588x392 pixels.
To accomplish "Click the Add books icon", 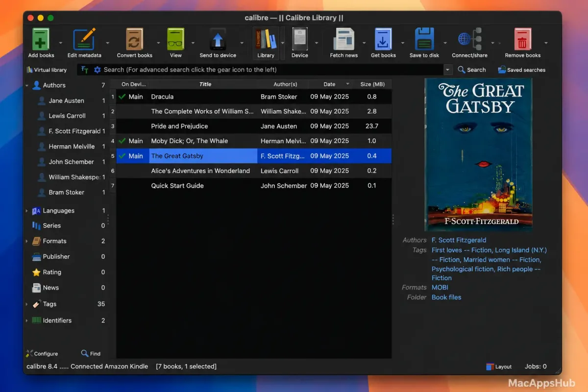I will tap(41, 39).
